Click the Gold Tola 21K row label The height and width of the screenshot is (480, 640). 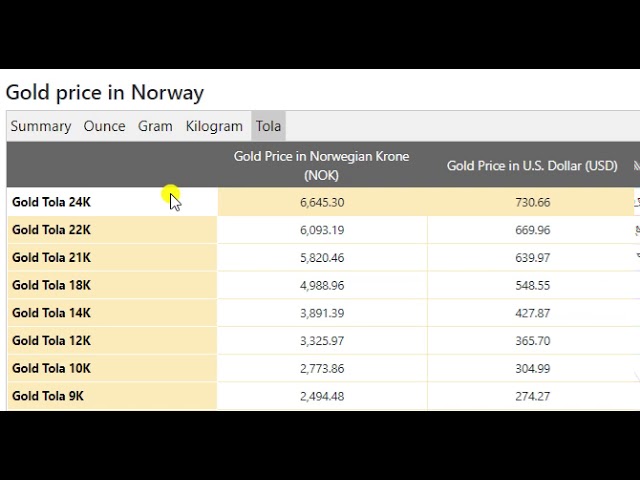point(52,258)
